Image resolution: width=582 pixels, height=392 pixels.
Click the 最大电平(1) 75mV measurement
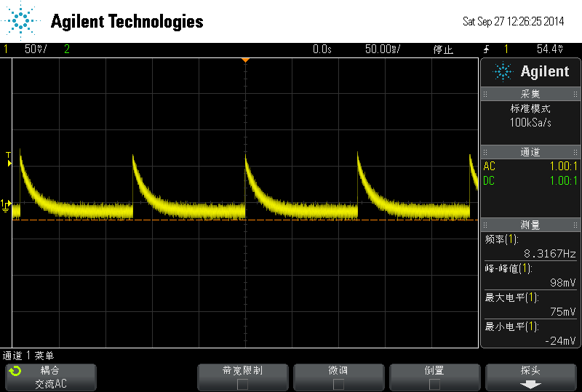point(530,305)
